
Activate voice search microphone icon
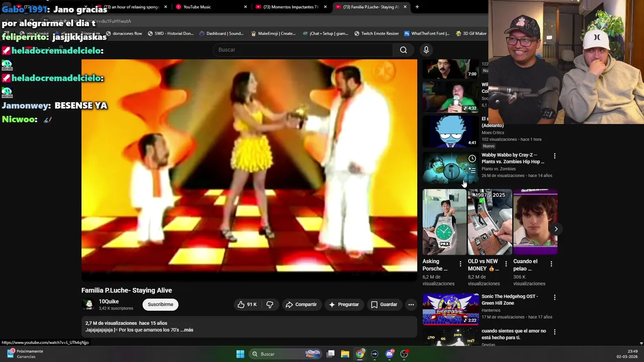point(426,50)
